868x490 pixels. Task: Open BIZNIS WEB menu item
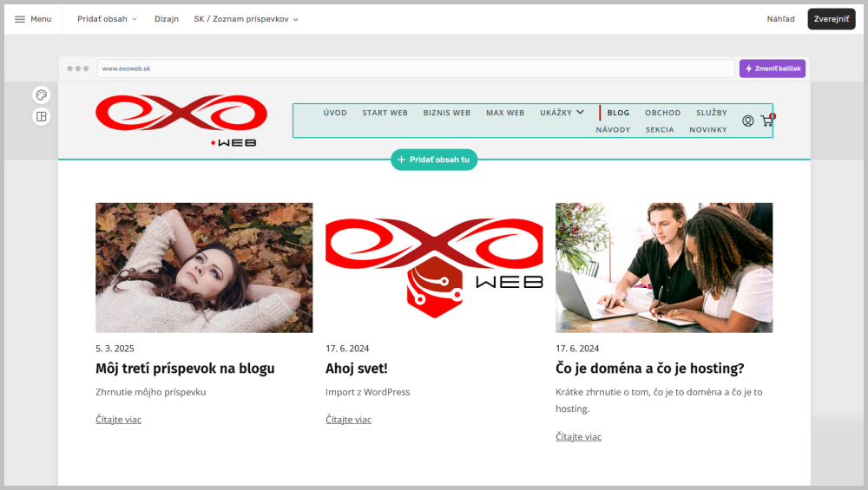(447, 113)
